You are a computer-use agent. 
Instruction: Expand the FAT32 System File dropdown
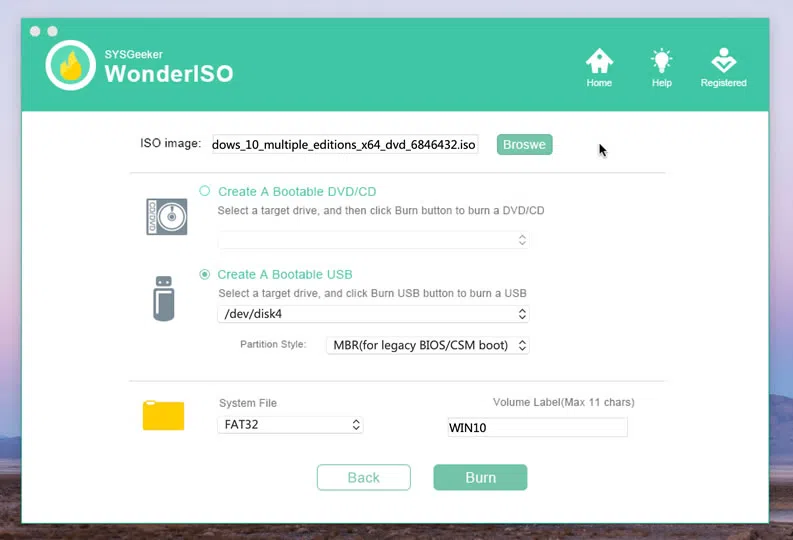point(290,425)
